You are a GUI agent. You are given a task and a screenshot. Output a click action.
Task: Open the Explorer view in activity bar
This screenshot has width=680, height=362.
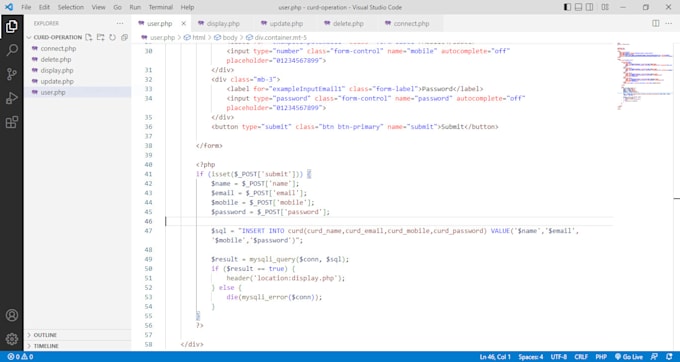(x=12, y=27)
